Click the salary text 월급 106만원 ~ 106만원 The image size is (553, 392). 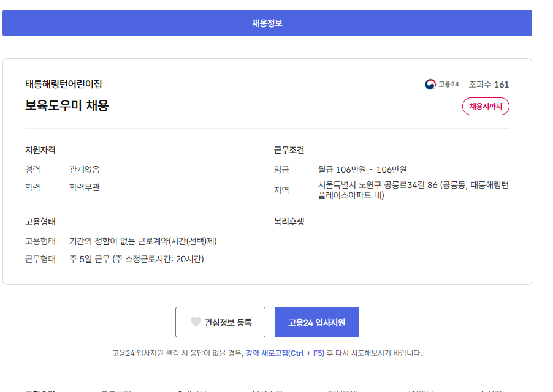[362, 170]
